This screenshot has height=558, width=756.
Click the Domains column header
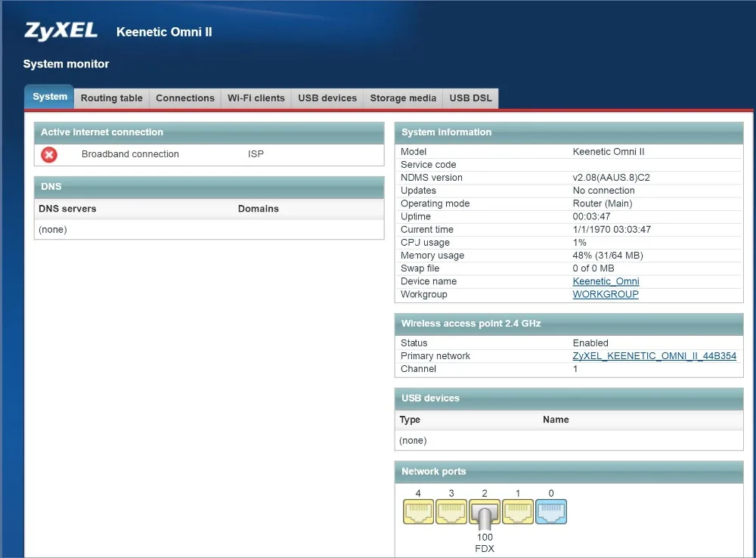259,209
